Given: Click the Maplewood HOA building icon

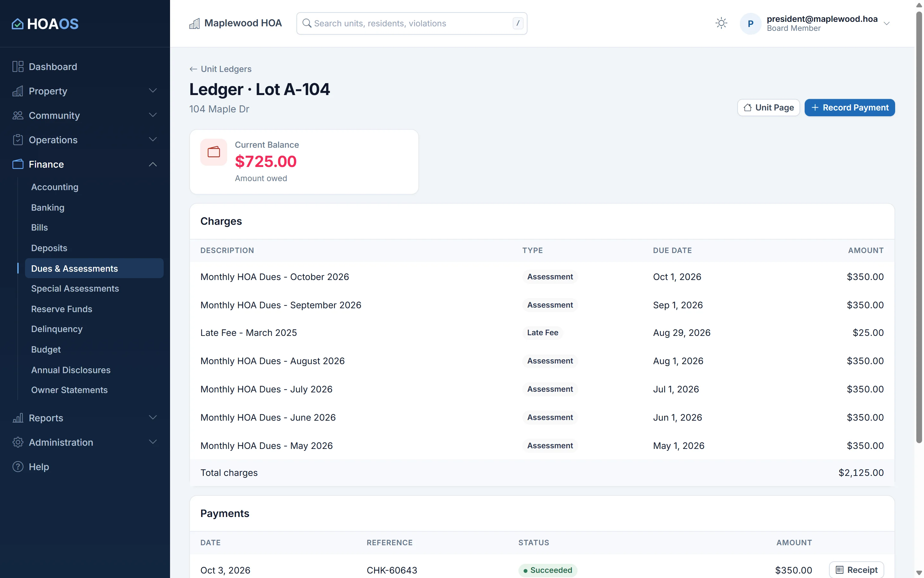Looking at the screenshot, I should (x=194, y=24).
